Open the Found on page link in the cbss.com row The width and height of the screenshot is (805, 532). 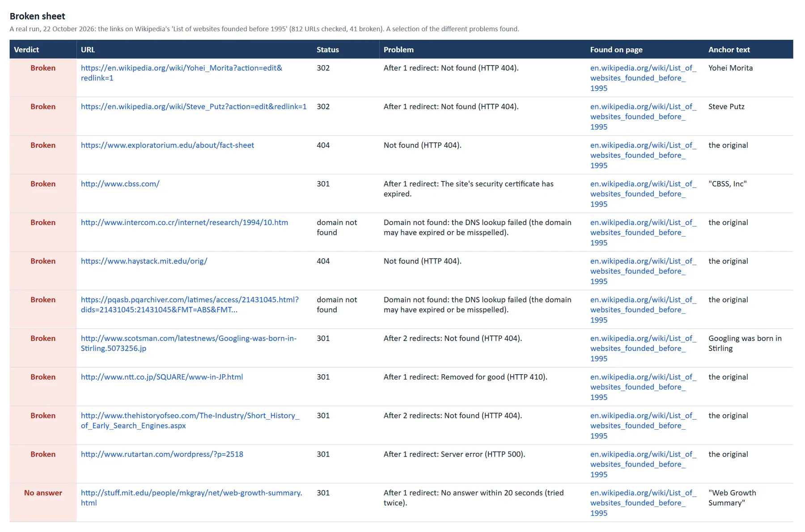(643, 194)
